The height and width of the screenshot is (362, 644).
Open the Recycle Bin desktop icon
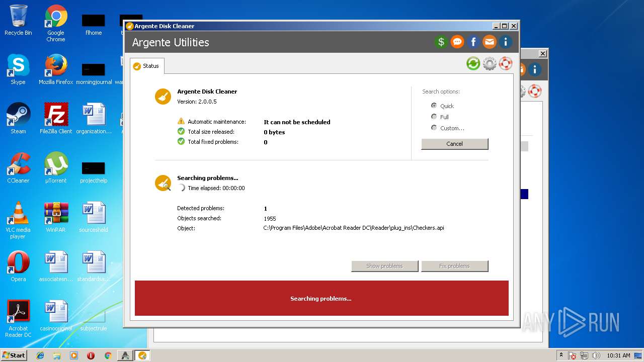click(18, 20)
